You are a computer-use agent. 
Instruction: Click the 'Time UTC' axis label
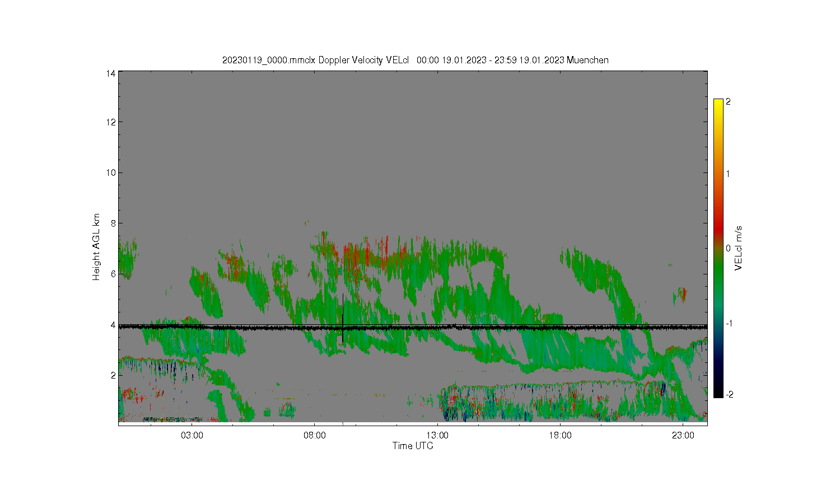click(x=413, y=446)
